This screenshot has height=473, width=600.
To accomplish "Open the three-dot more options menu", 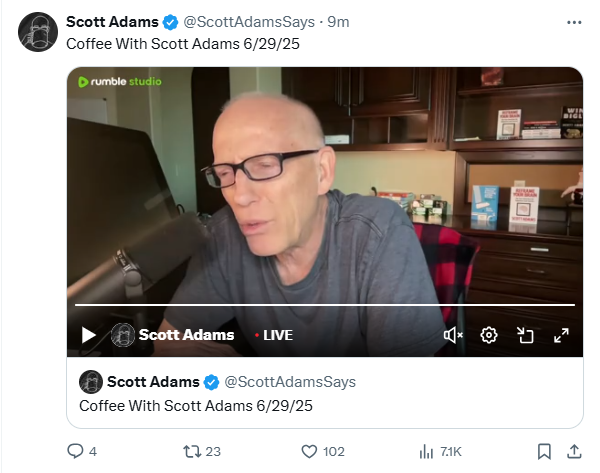I will (574, 23).
